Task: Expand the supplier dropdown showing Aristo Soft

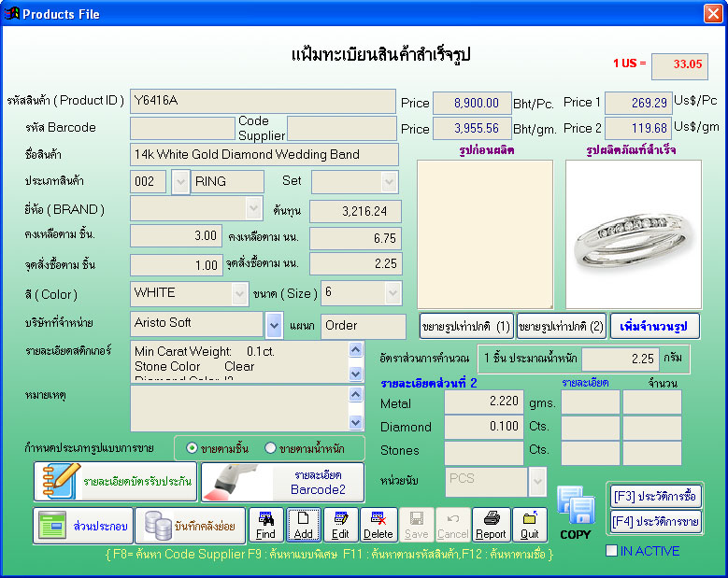Action: [274, 325]
